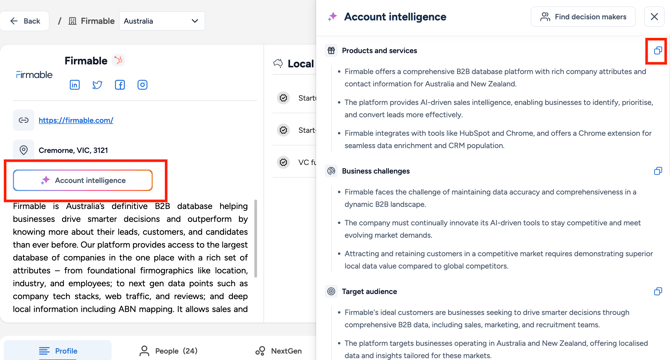
Task: Click the HubSpot icon beside Firmable name
Action: (118, 61)
